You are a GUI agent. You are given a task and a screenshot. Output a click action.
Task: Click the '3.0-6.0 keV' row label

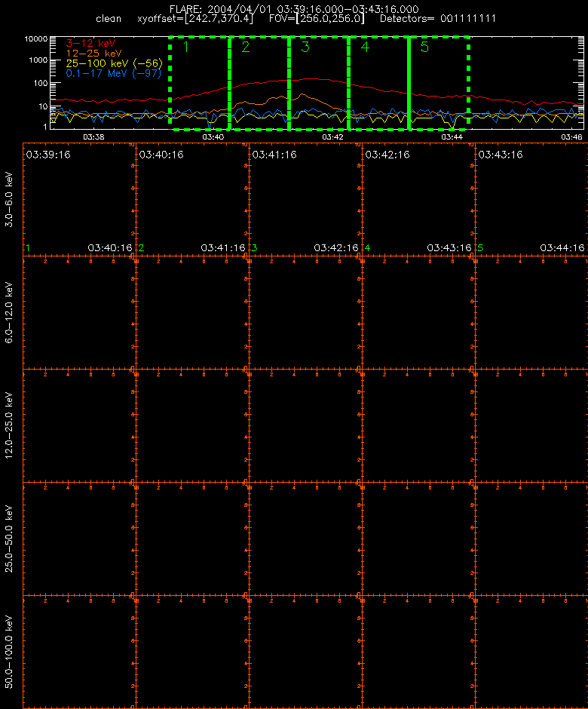pos(9,199)
